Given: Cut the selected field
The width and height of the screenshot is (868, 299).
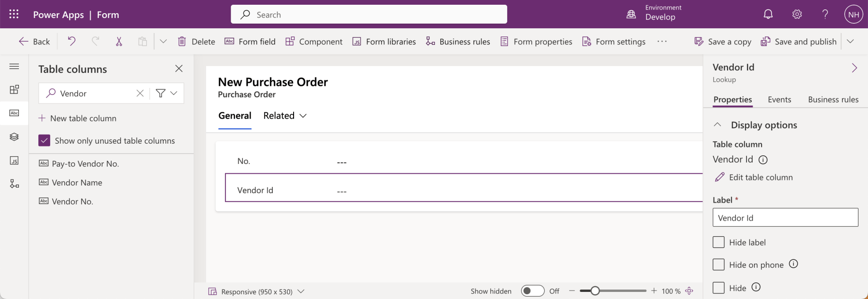Looking at the screenshot, I should pos(119,41).
